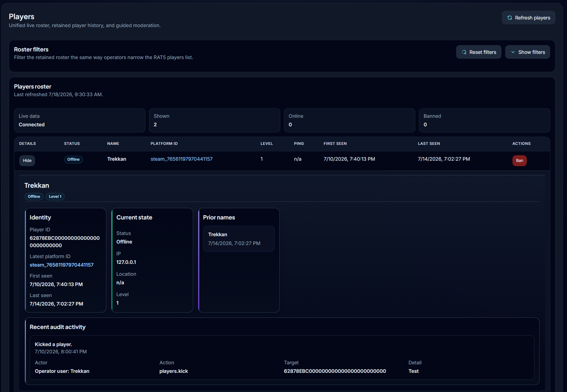
Task: Sort by the LEVEL column header
Action: [x=267, y=143]
